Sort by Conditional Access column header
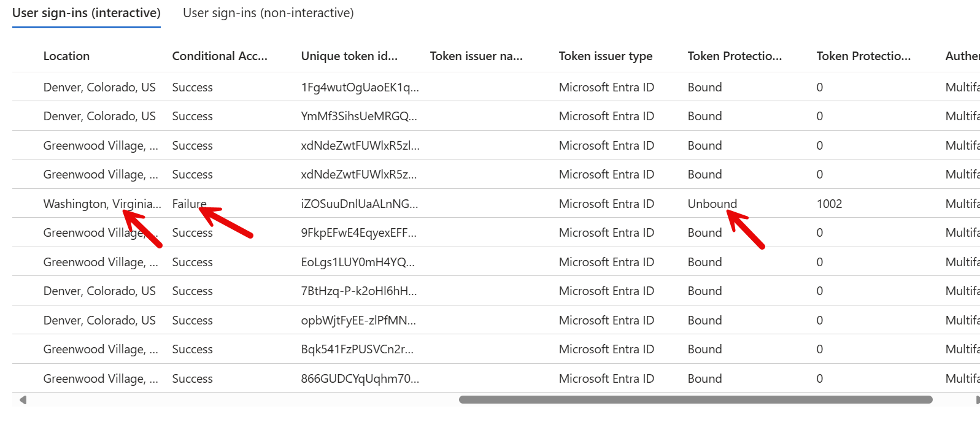This screenshot has width=980, height=422. (x=220, y=56)
